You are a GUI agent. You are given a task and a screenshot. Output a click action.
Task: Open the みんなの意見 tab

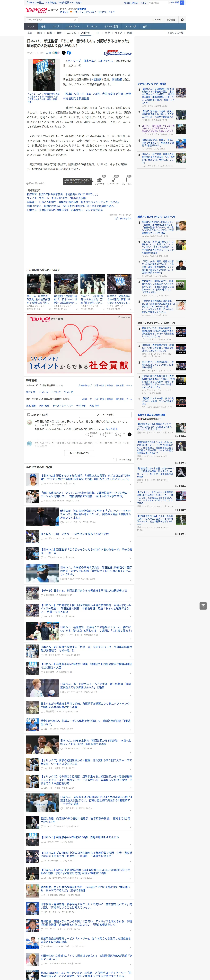111,26
